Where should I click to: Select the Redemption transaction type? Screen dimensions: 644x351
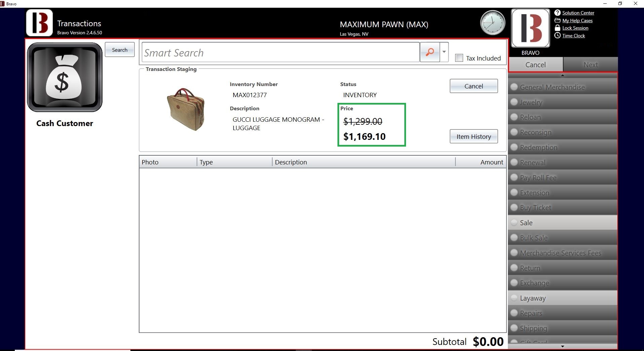tap(563, 147)
